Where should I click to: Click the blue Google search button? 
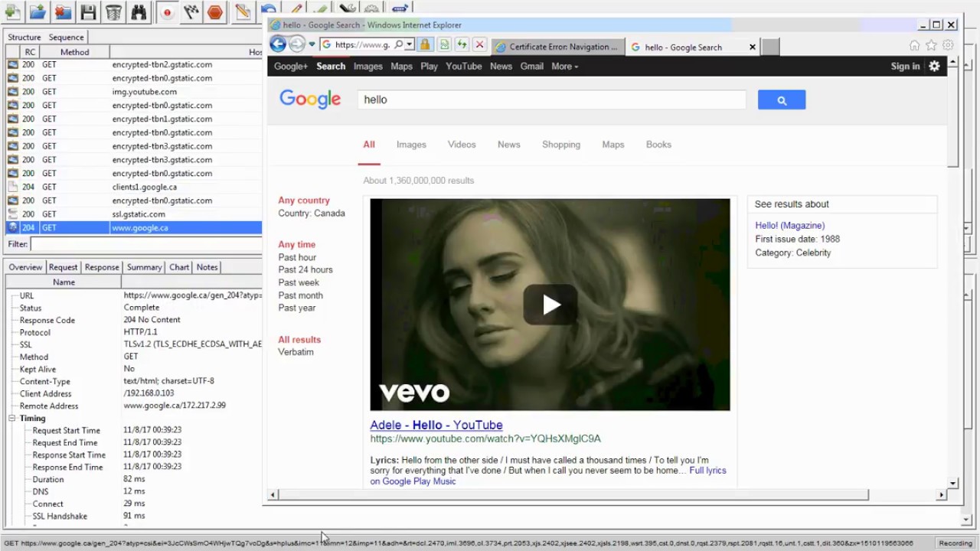tap(782, 99)
